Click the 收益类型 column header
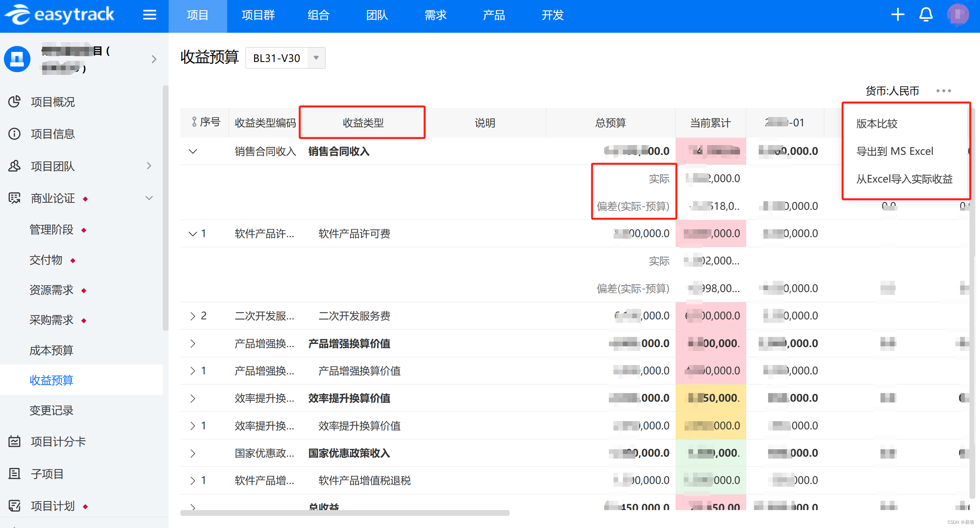 pos(363,123)
